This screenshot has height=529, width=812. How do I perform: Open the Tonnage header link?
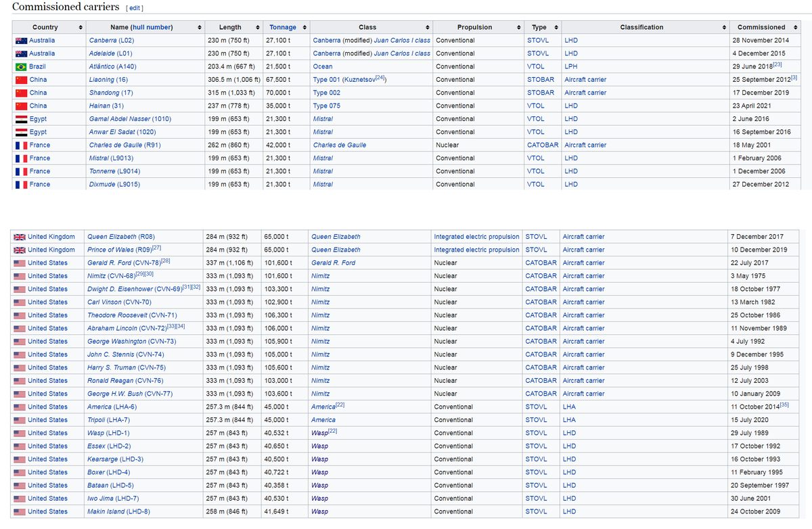click(x=283, y=27)
